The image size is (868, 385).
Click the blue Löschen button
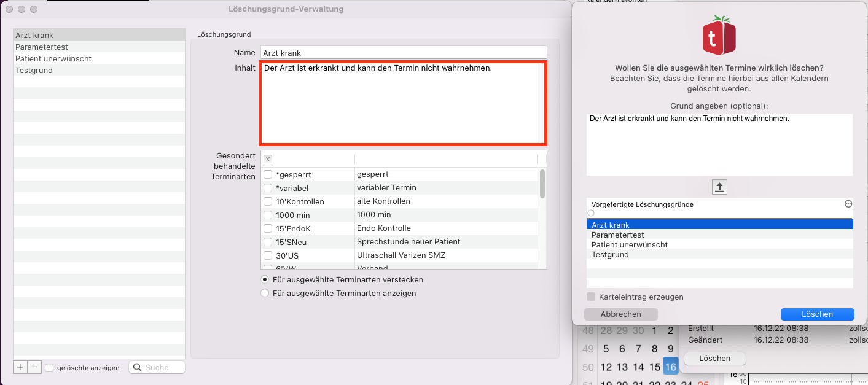[x=817, y=314]
